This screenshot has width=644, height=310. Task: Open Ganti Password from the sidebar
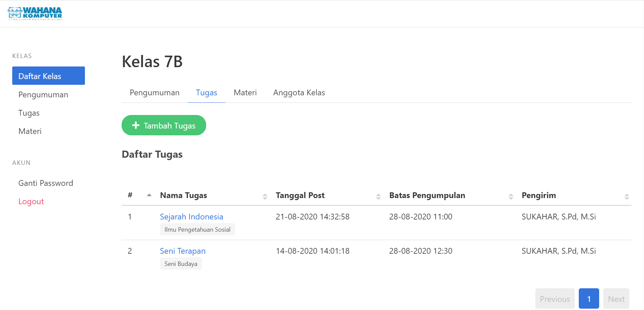(x=46, y=183)
